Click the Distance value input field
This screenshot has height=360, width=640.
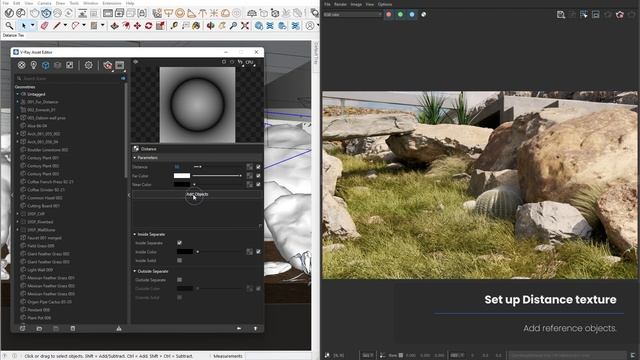[182, 167]
